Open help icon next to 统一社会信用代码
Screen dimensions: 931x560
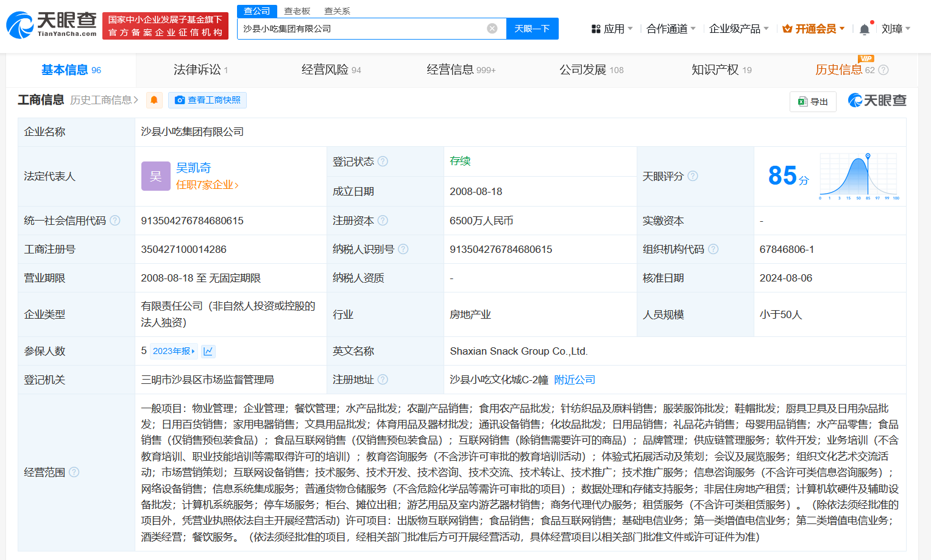[x=115, y=221]
